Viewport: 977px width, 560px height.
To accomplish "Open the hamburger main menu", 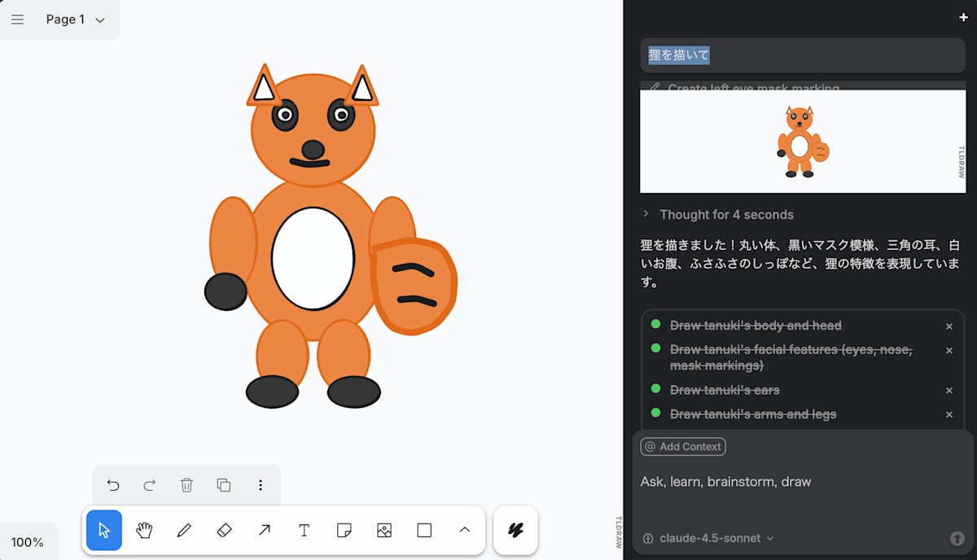I will click(17, 20).
